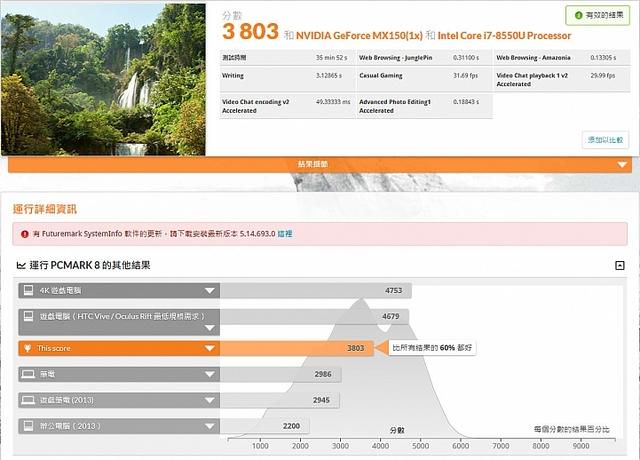640x460 pixels.
Task: Click the desktop icon in HTC Vive row
Action: tap(28, 316)
